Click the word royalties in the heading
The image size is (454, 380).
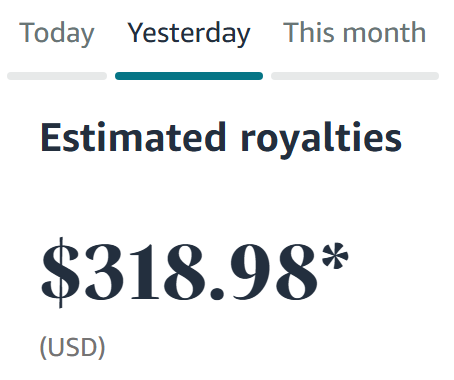(321, 140)
